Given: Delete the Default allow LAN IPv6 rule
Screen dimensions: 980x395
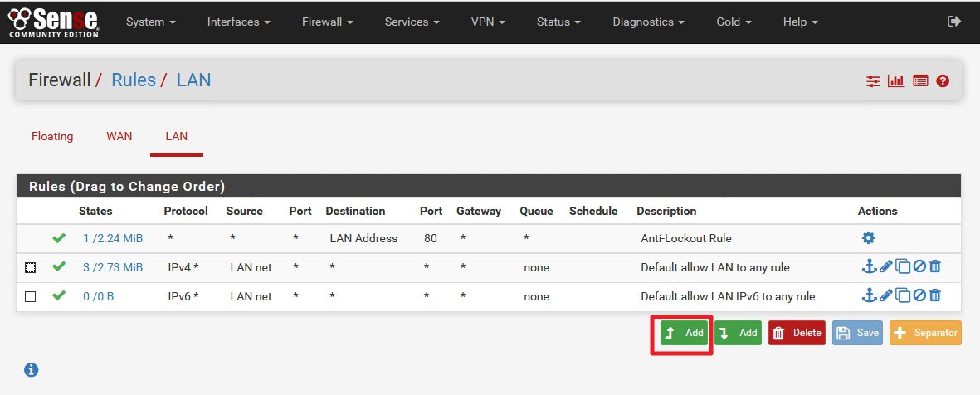Looking at the screenshot, I should coord(935,296).
